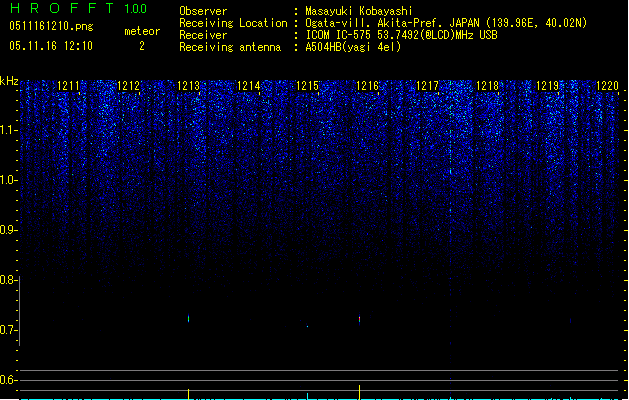Select antenna value A504HB(yagi 4el)
The height and width of the screenshot is (400, 629).
(x=353, y=47)
